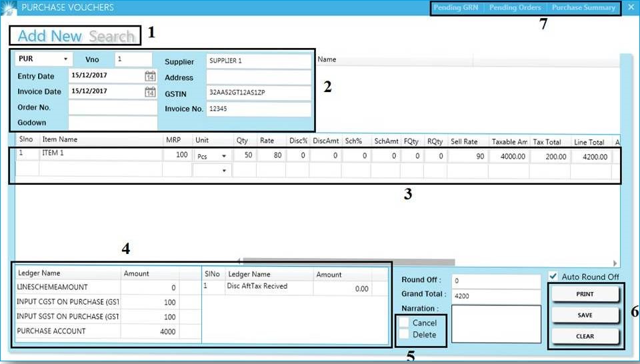The width and height of the screenshot is (640, 364).
Task: Click the Slno column header
Action: tap(27, 139)
